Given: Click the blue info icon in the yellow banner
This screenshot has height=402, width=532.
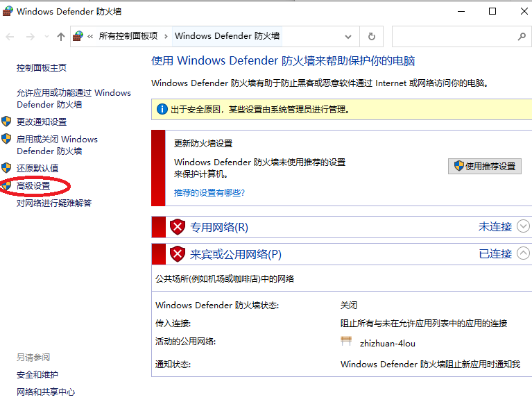Looking at the screenshot, I should 162,109.
